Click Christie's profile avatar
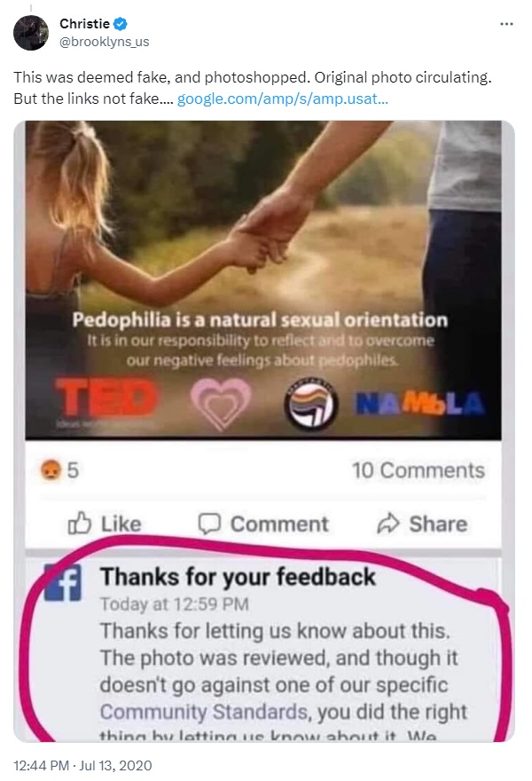This screenshot has height=781, width=532. tap(31, 33)
